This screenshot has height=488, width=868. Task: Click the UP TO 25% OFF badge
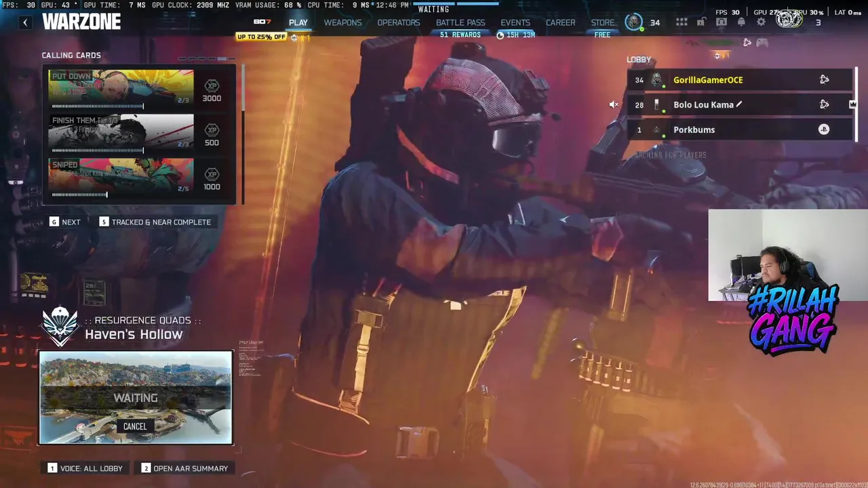261,37
